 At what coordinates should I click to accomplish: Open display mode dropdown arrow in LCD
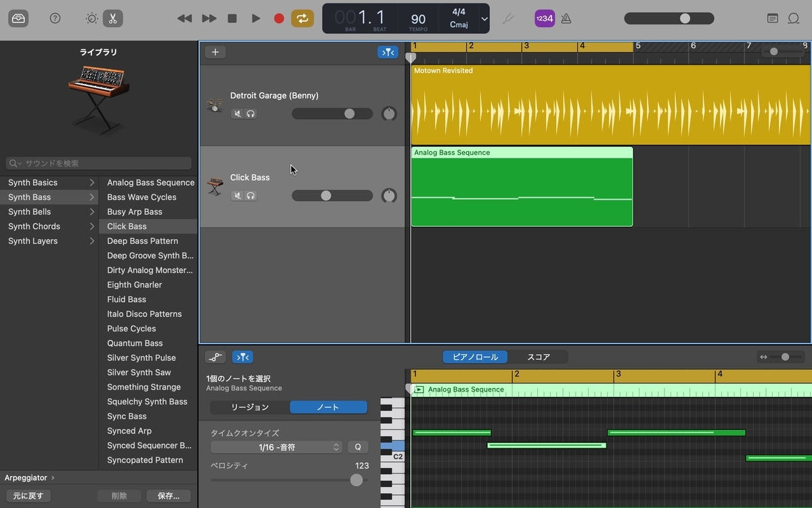[484, 19]
